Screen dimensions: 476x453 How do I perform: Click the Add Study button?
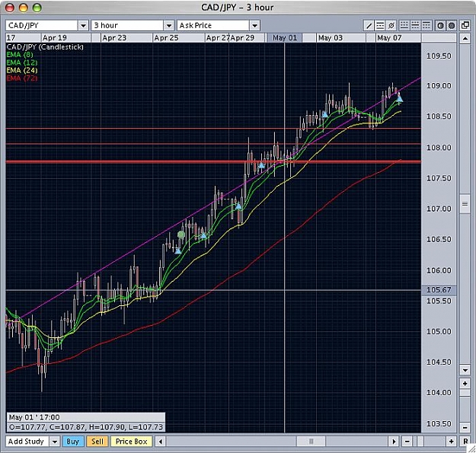(x=27, y=442)
